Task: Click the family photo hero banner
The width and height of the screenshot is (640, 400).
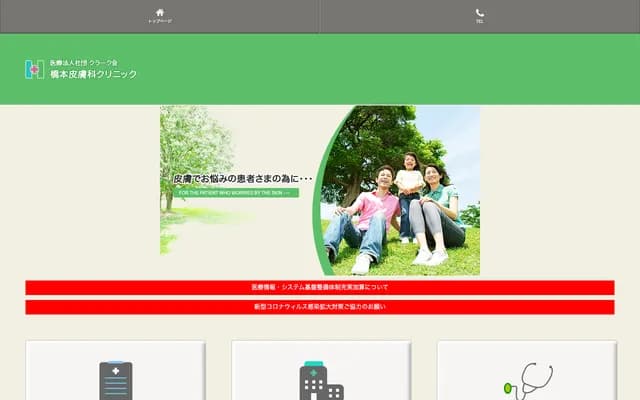Action: [x=320, y=190]
